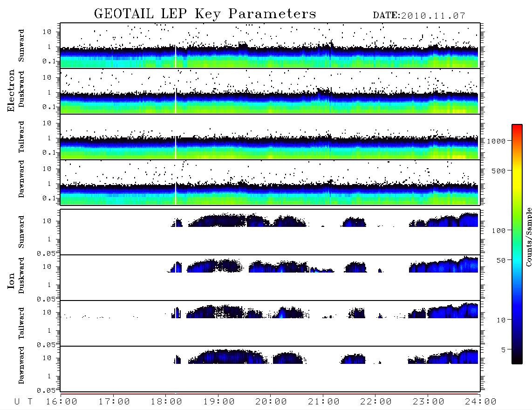Select the Electron "Tailward" panel label
This screenshot has height=410, width=532.
(x=21, y=137)
